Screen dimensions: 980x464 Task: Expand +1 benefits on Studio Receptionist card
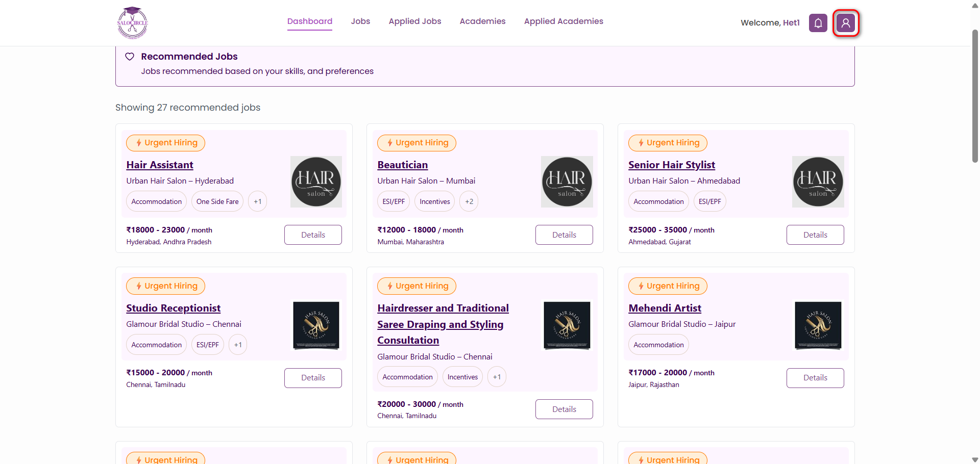click(238, 345)
